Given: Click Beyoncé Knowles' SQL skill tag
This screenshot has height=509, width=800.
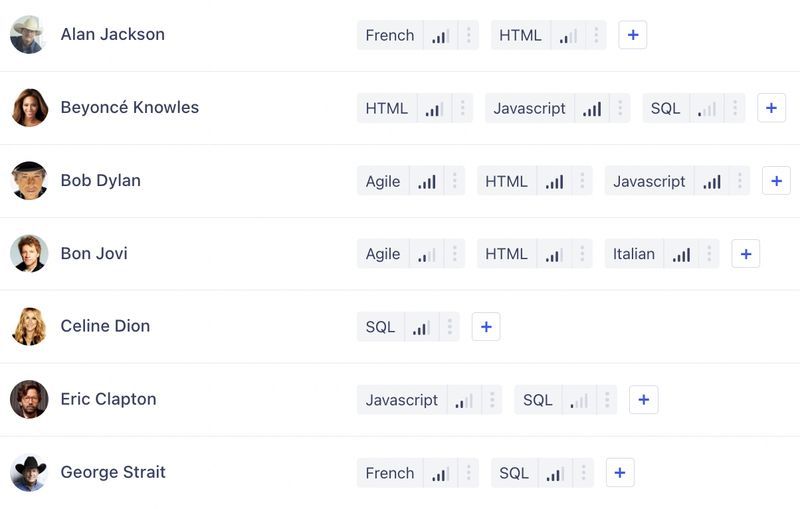Looking at the screenshot, I should pos(665,109).
